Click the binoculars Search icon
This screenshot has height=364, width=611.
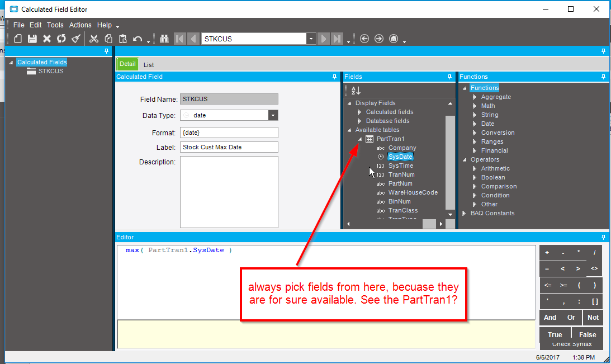click(x=164, y=39)
